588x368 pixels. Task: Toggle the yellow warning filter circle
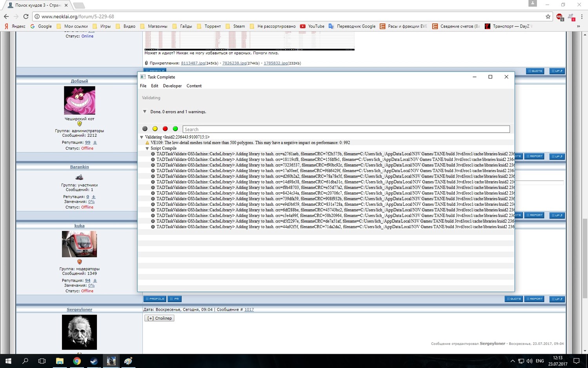click(x=155, y=129)
